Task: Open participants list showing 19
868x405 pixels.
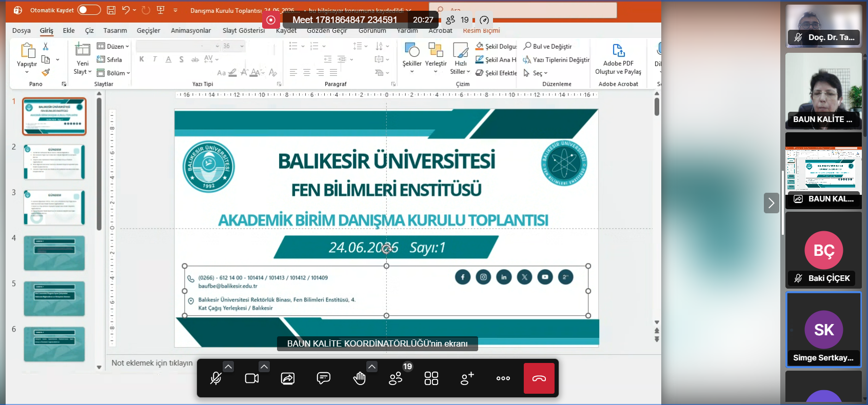Action: pos(396,378)
